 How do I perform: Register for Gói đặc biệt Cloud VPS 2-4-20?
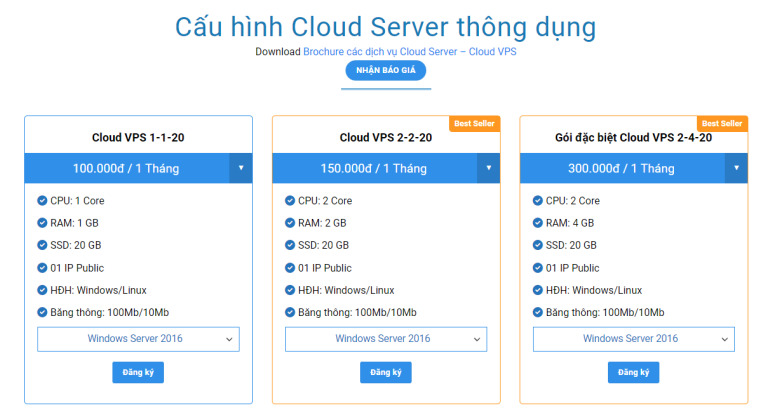tap(633, 373)
